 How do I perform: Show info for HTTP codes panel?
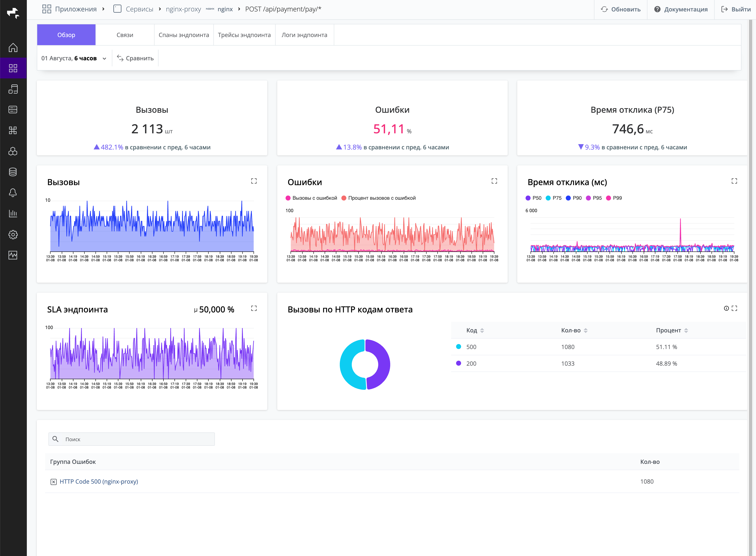pyautogui.click(x=726, y=308)
